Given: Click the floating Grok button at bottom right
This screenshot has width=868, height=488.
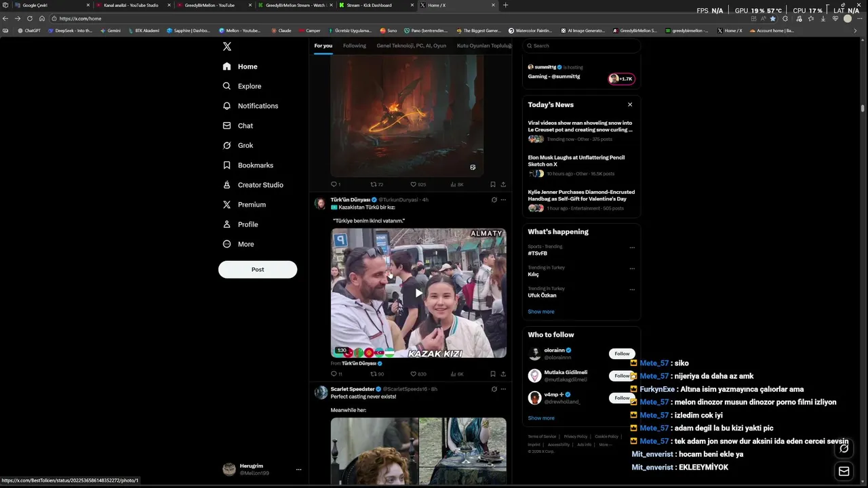Looking at the screenshot, I should 844,449.
